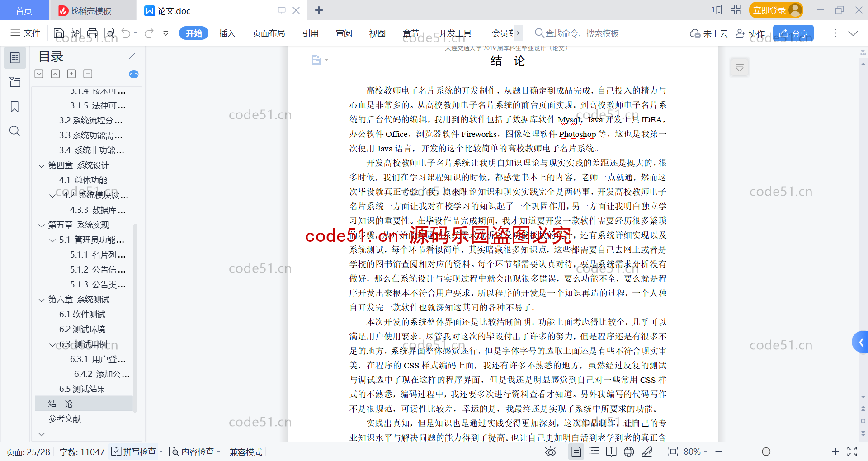Click the writing mode pen icon
The width and height of the screenshot is (868, 461).
(647, 452)
